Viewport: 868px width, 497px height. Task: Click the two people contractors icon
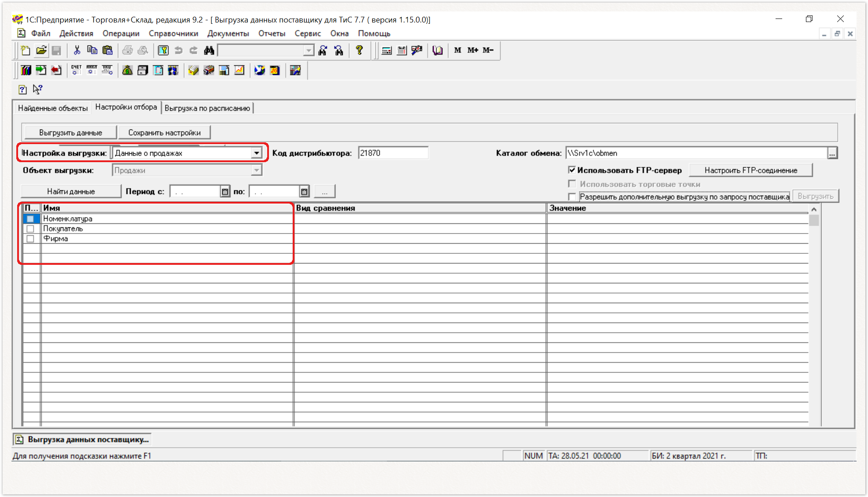173,70
